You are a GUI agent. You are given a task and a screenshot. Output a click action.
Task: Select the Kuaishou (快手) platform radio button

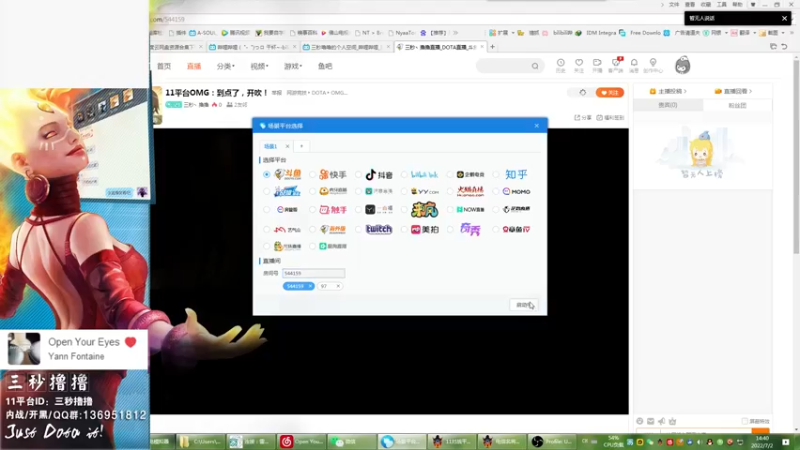[x=312, y=174]
